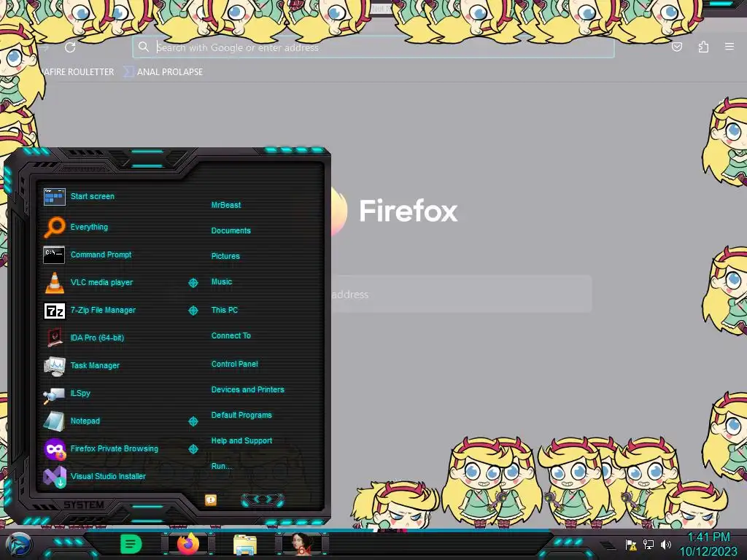
Task: Select Run... in the start menu
Action: click(x=221, y=466)
